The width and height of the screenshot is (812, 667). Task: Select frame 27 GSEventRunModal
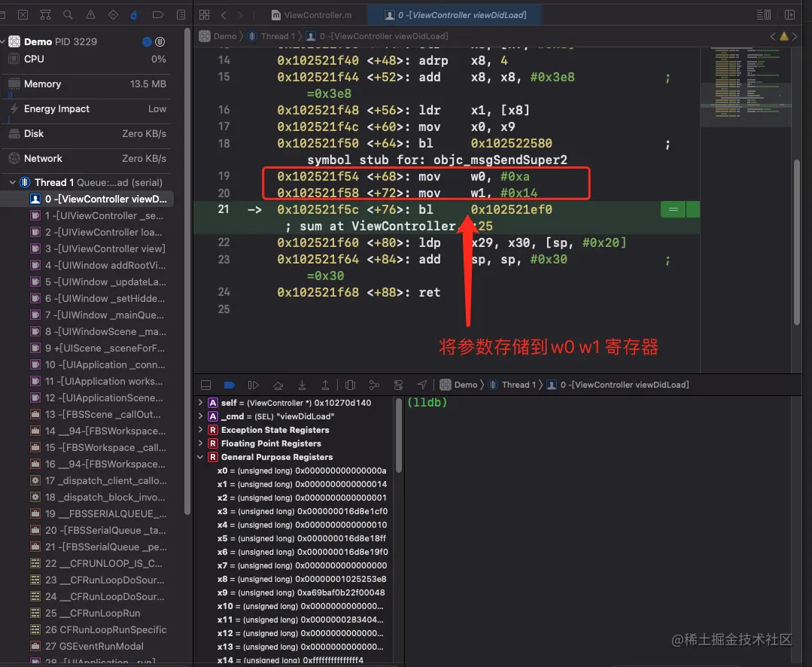click(87, 646)
